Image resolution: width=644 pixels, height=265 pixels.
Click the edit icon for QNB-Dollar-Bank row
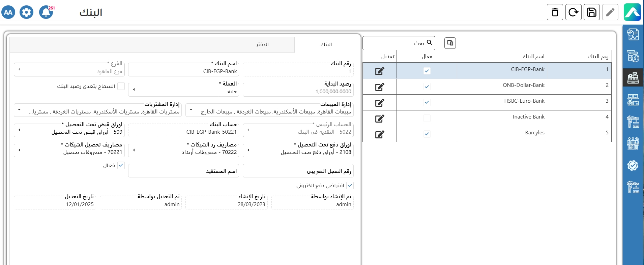click(380, 87)
